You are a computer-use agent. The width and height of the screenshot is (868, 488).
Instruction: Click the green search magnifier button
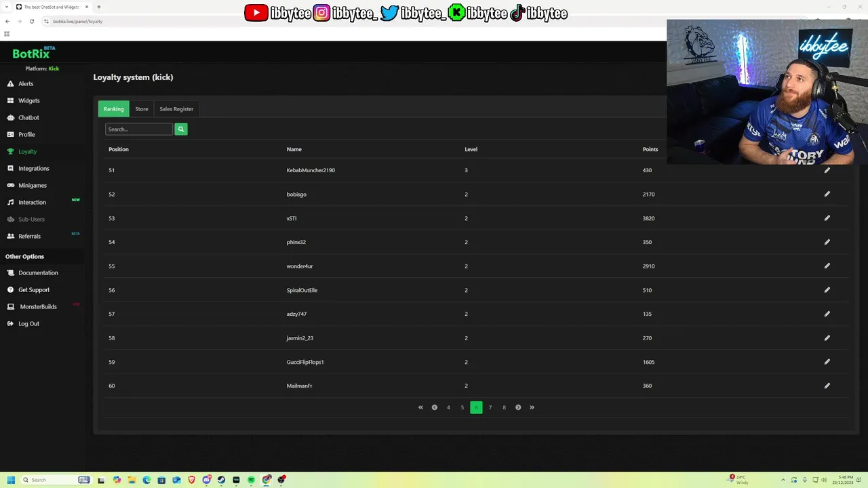tap(180, 129)
